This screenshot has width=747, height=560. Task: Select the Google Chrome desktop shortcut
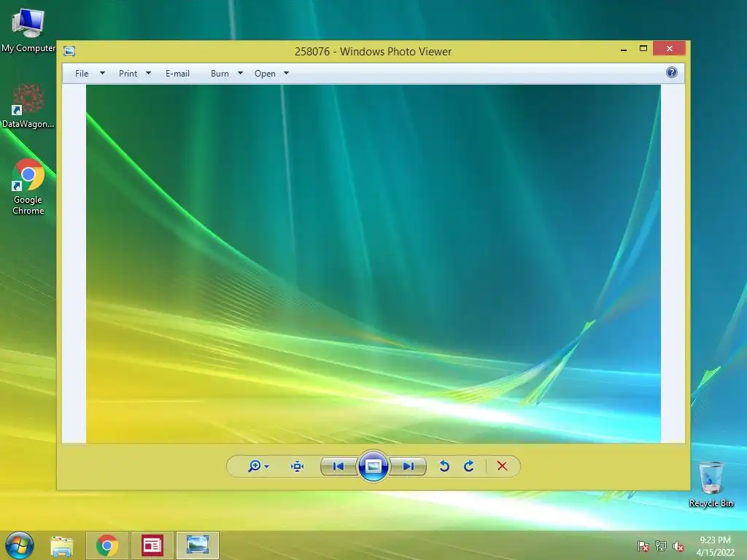coord(28,187)
